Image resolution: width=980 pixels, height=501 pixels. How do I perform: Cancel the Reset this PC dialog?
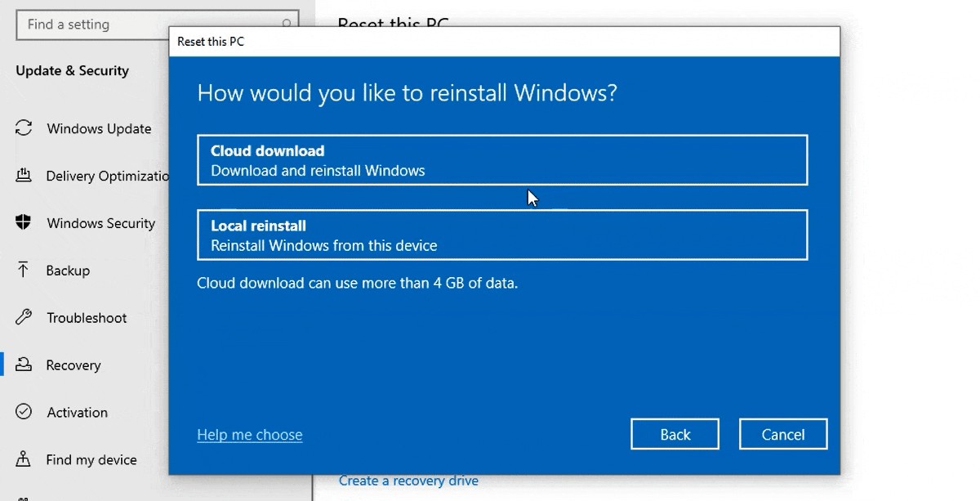[x=783, y=434]
